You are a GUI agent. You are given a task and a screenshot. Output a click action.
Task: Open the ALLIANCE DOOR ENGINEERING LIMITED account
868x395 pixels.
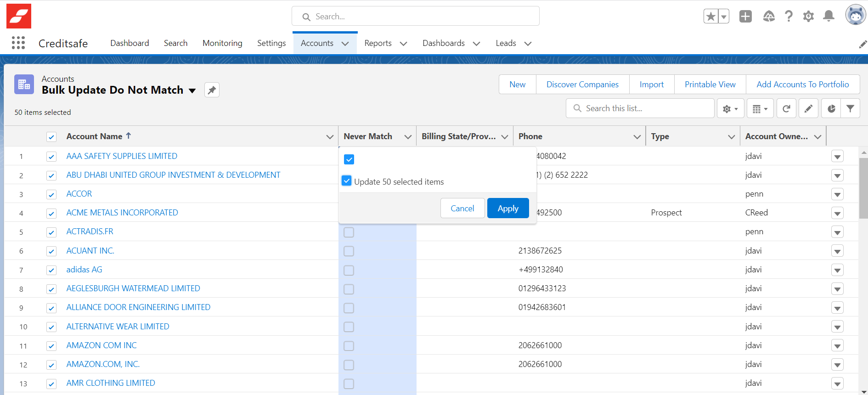pyautogui.click(x=138, y=307)
